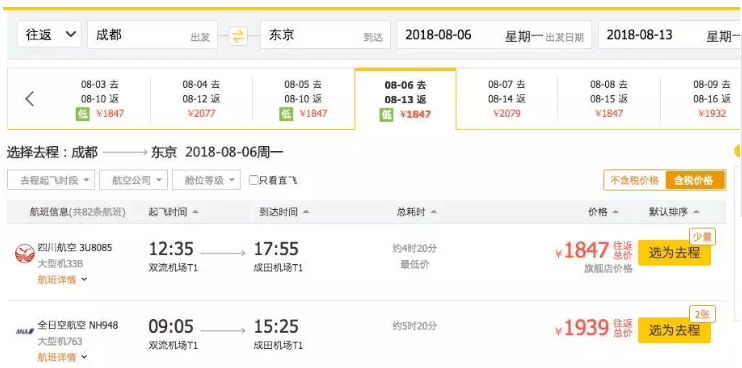The image size is (742, 368).
Task: Select the 08-09 to 08-16 date tab
Action: tap(701, 99)
